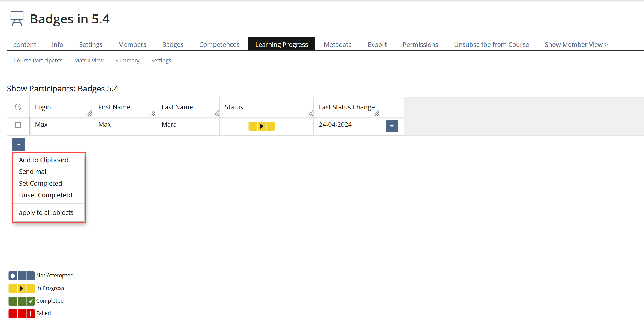This screenshot has height=332, width=644.
Task: Select Add to Clipboard menu entry
Action: click(44, 160)
